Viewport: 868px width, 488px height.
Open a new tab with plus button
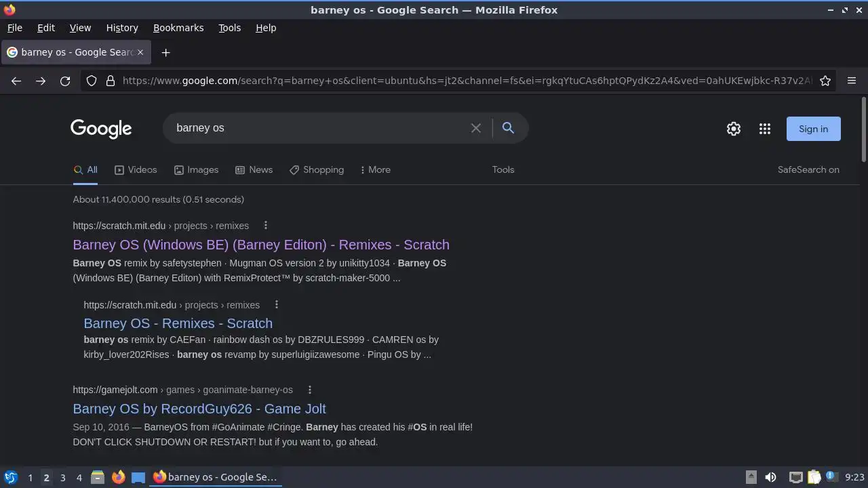point(165,52)
